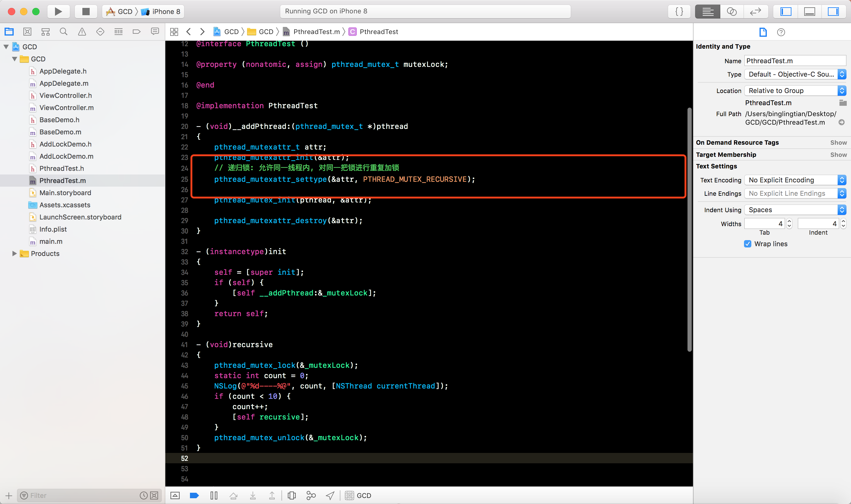Open the Text Encoding dropdown

pos(795,180)
